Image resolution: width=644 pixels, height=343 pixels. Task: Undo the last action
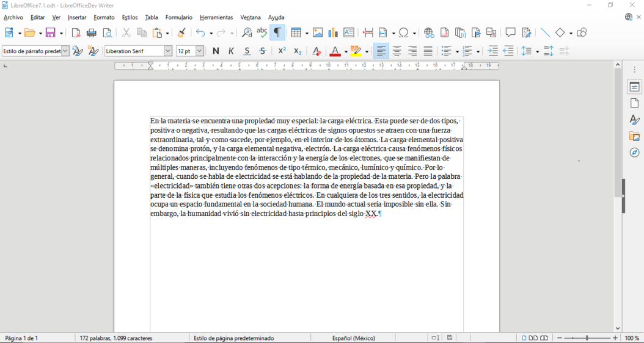coord(201,33)
